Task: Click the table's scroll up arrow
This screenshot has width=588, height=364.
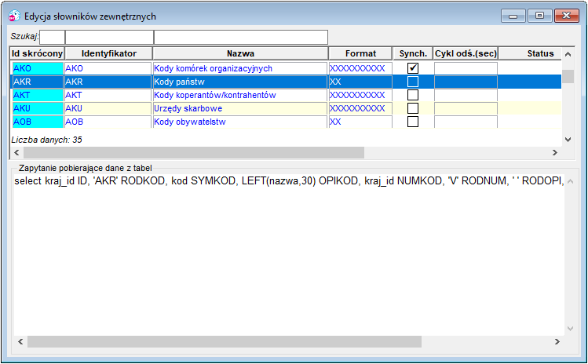Action: pyautogui.click(x=568, y=54)
